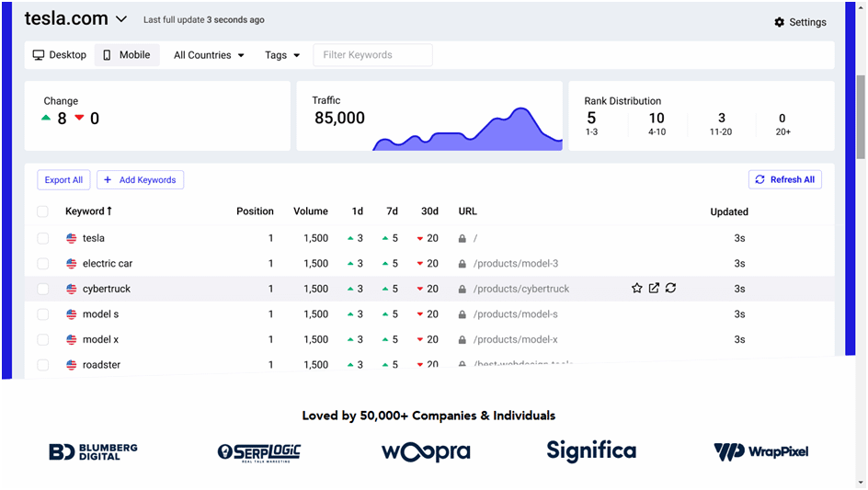Click the Traffic chart area
The image size is (868, 490).
(x=467, y=130)
